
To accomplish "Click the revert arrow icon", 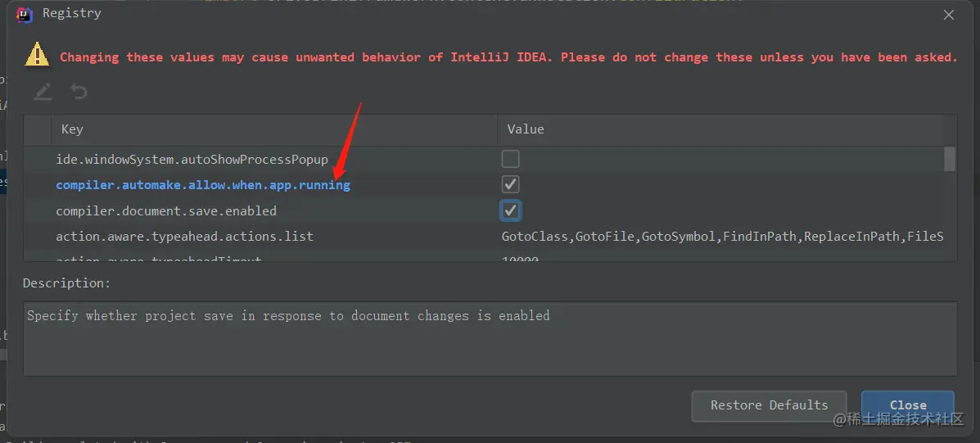I will coord(78,92).
